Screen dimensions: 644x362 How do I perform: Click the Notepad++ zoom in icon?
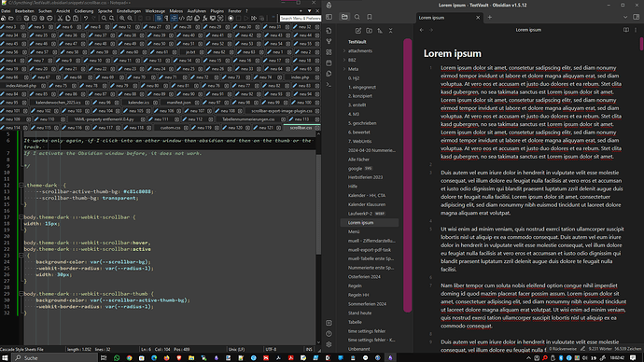point(122,19)
